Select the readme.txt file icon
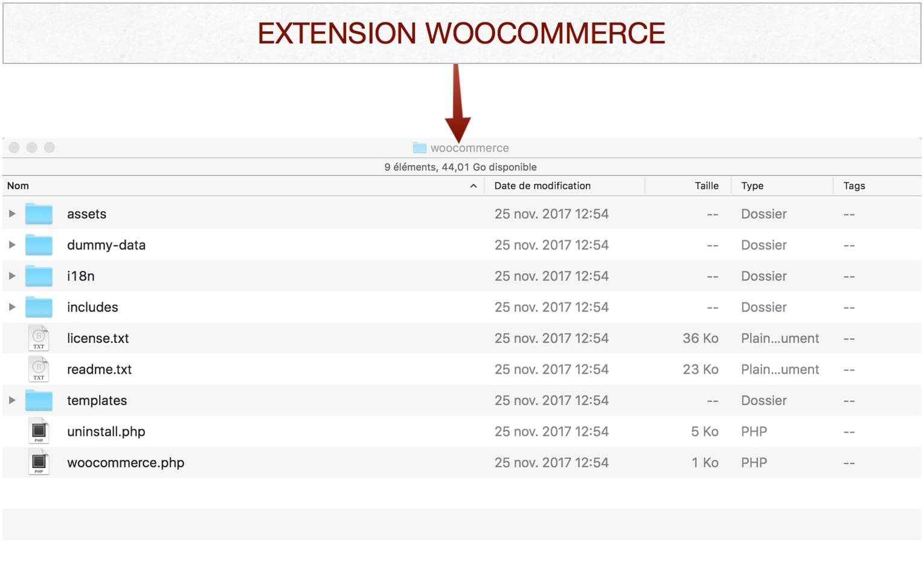The image size is (924, 571). (39, 369)
